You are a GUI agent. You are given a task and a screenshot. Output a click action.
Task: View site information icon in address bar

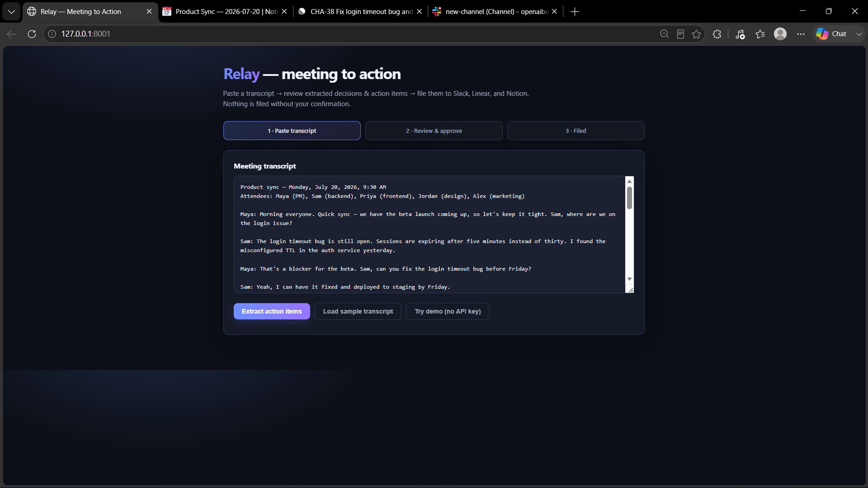click(x=52, y=34)
